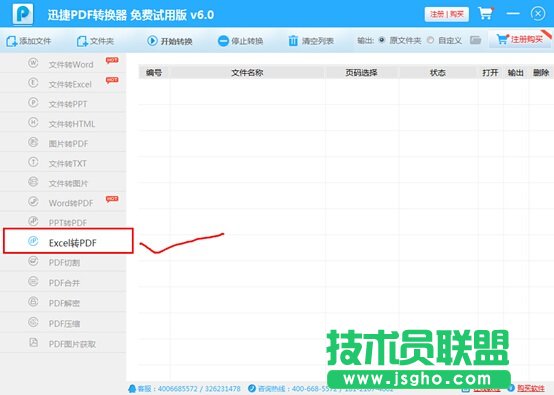Open the output folder browse icon
The image size is (554, 395).
[x=476, y=40]
